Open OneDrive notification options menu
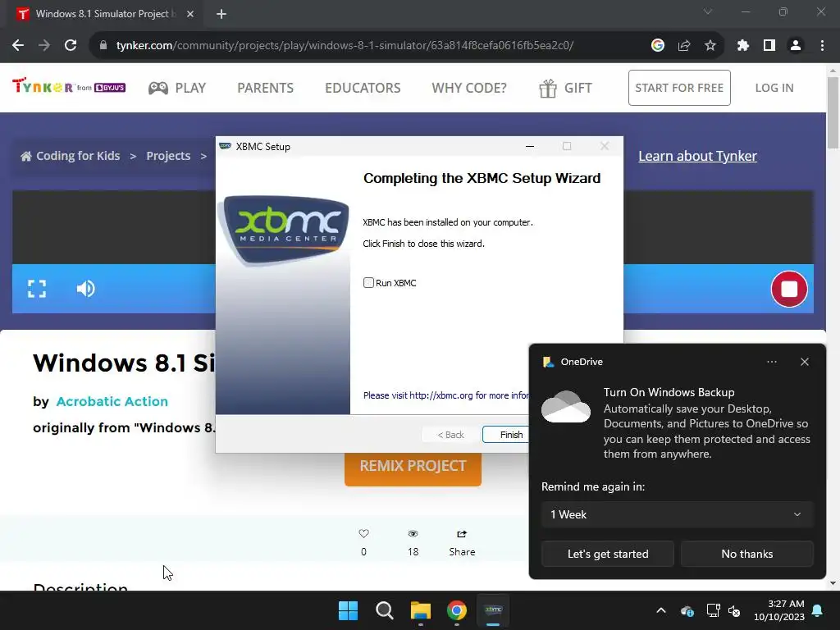This screenshot has width=840, height=630. pyautogui.click(x=771, y=362)
